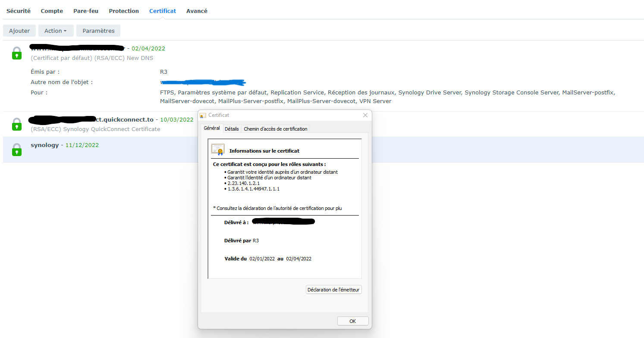Click Garantit l'identité d'un ordinateur distant line
The width and height of the screenshot is (644, 338).
(269, 178)
